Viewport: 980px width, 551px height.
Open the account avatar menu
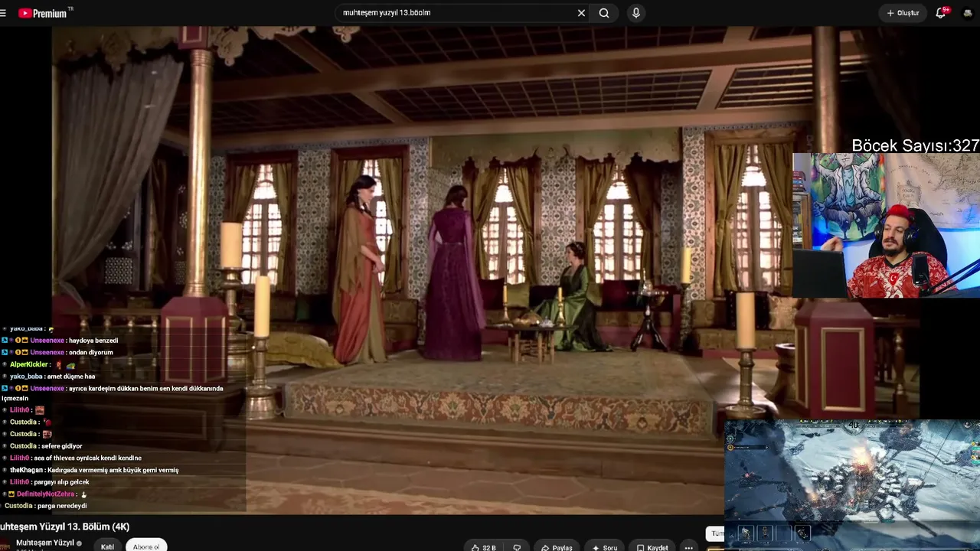[968, 13]
